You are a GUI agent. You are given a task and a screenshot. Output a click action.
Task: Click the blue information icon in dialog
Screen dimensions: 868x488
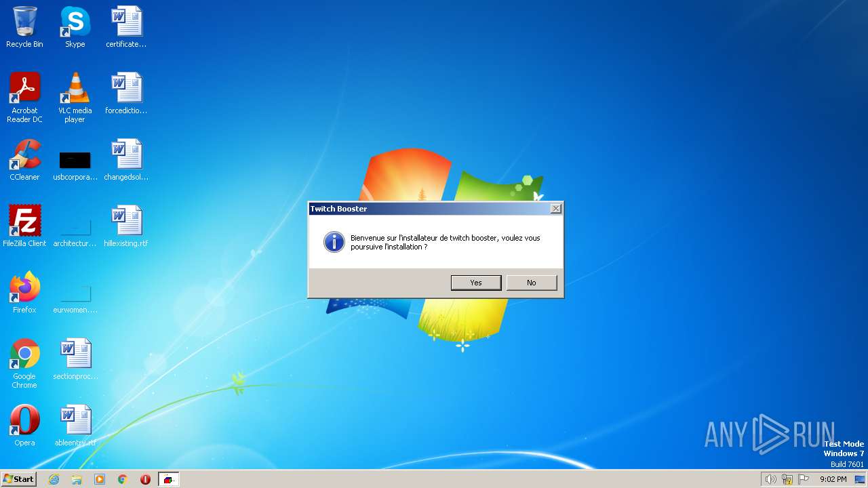pos(334,242)
